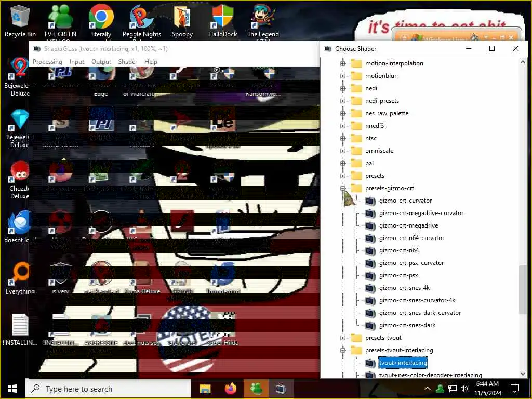Screen dimensions: 532x399
Task: Open the Recycle Bin desktop icon
Action: 20,21
